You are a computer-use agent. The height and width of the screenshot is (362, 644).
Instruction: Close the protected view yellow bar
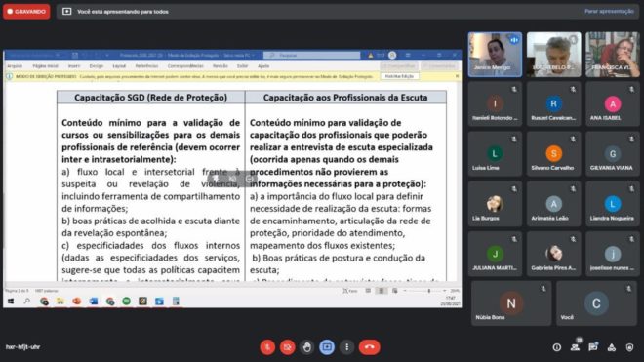coord(457,76)
